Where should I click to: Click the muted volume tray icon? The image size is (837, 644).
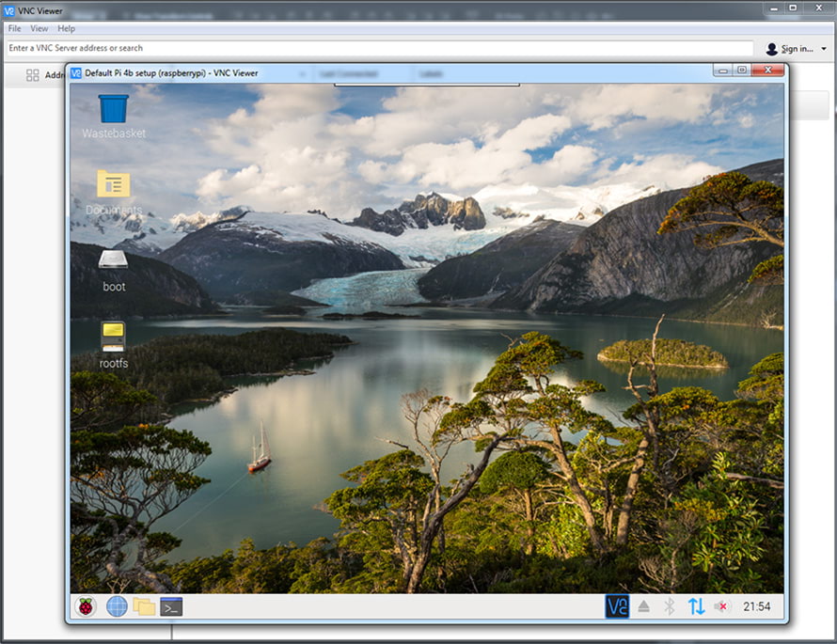click(722, 606)
